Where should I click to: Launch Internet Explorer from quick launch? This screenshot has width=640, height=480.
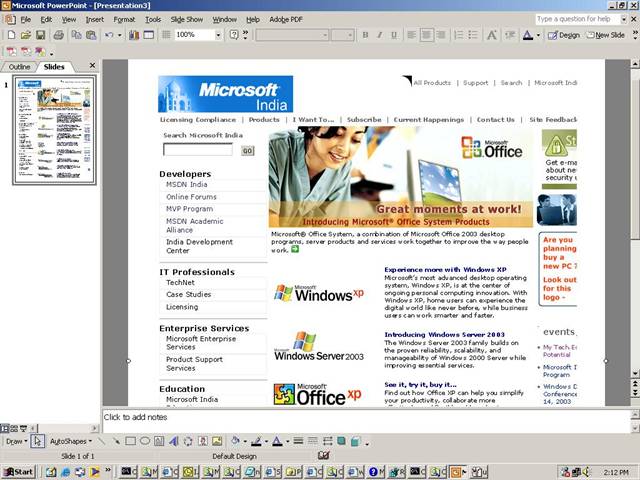[65, 472]
